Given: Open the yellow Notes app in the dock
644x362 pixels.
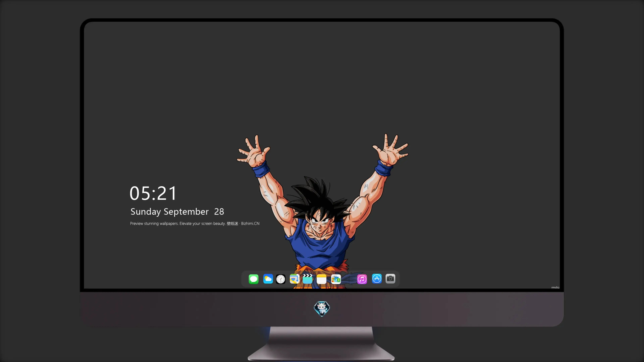Looking at the screenshot, I should pos(321,279).
